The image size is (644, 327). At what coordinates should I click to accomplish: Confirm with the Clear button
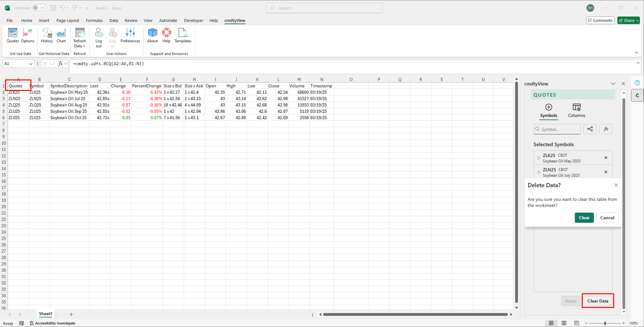[584, 218]
